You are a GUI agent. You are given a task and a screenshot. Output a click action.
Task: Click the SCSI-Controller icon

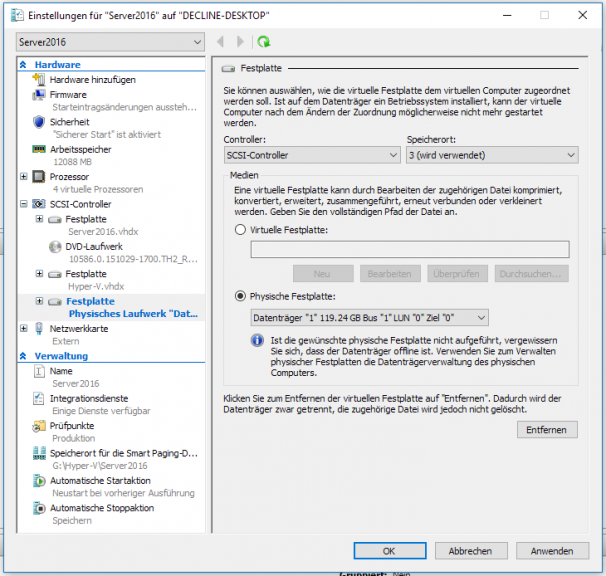pos(39,204)
